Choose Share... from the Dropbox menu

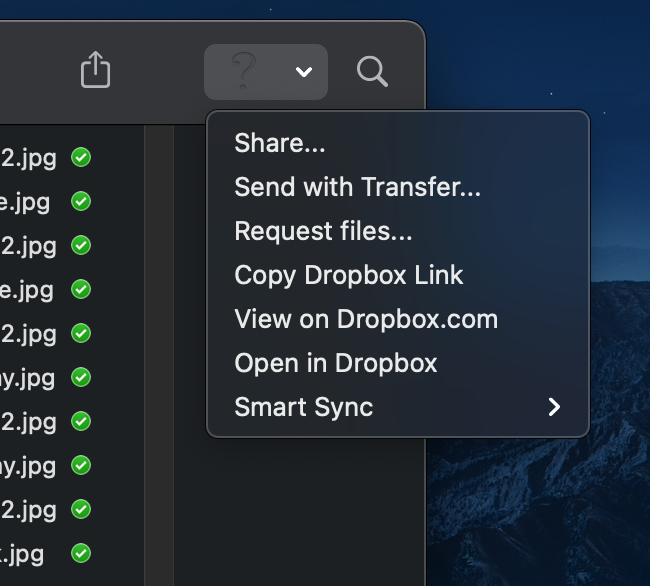click(x=398, y=143)
